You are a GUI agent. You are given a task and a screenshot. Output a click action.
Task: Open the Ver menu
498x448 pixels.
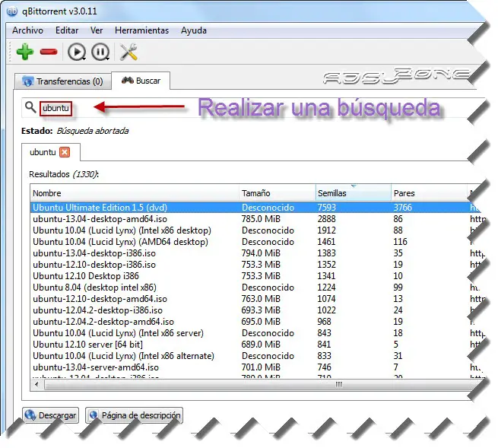click(97, 30)
